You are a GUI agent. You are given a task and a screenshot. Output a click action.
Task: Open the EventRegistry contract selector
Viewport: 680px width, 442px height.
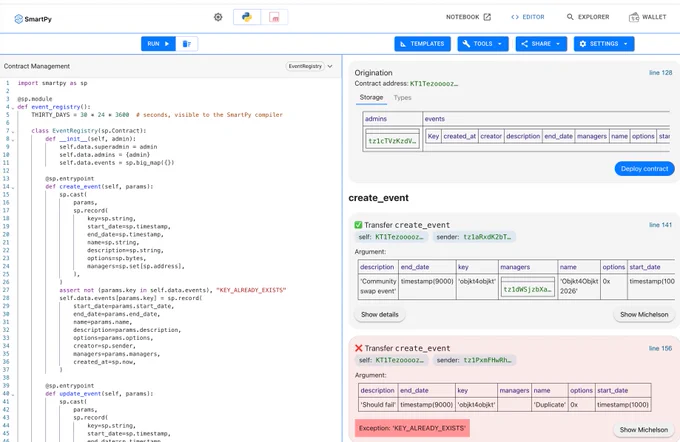click(x=310, y=66)
